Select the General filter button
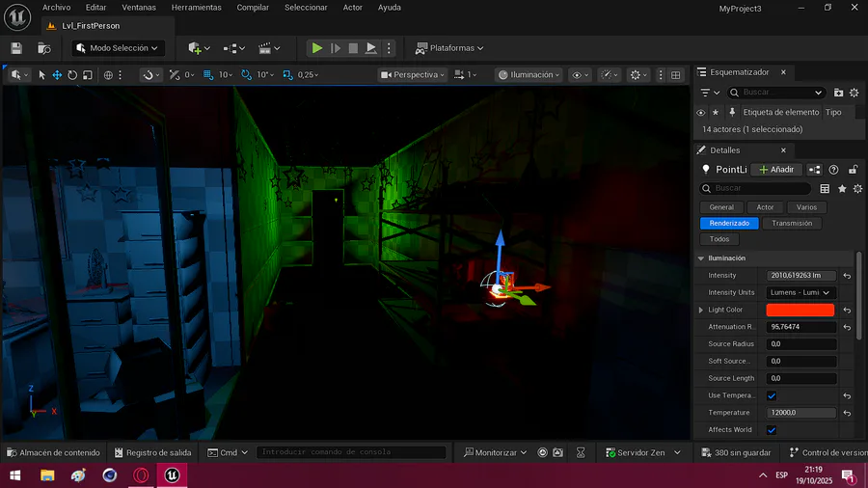The image size is (868, 488). pos(721,207)
